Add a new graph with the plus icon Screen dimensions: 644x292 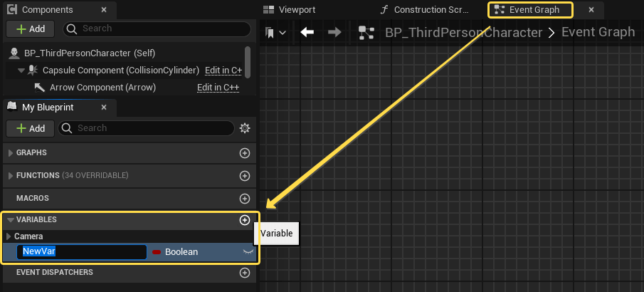(244, 153)
